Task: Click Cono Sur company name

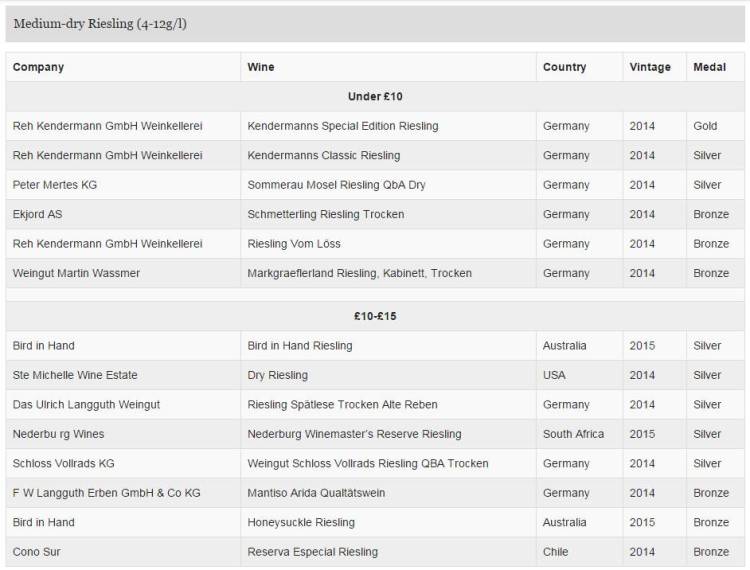Action: (x=37, y=552)
